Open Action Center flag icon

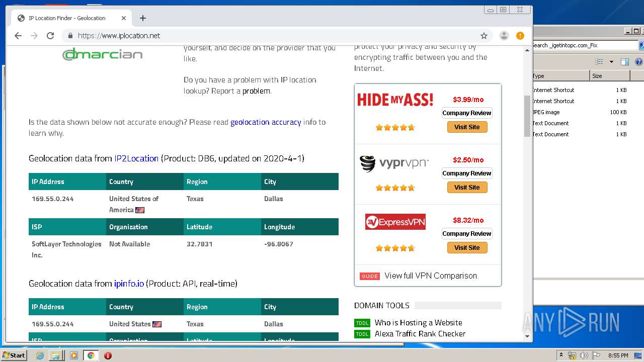(595, 355)
